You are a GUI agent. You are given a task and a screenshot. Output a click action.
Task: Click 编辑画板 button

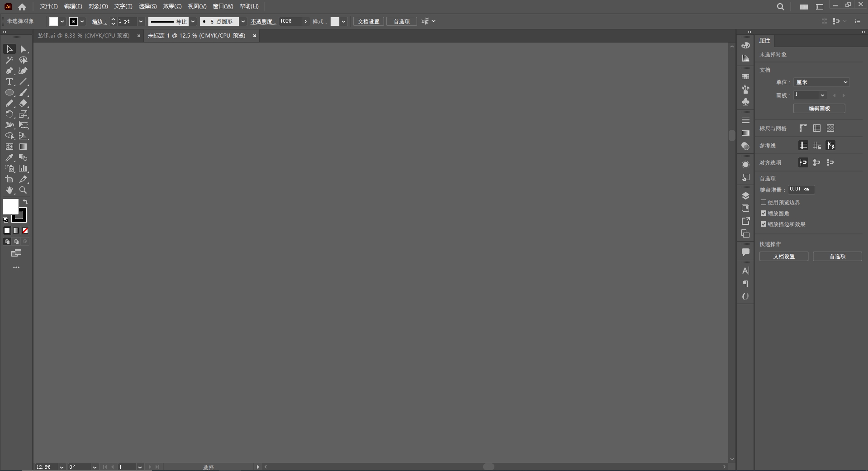point(819,109)
